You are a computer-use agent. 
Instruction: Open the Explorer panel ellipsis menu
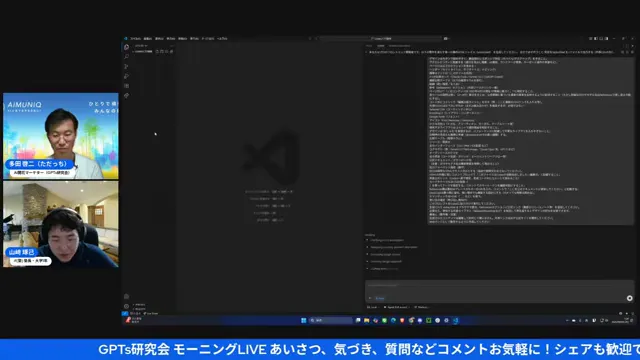[x=171, y=46]
